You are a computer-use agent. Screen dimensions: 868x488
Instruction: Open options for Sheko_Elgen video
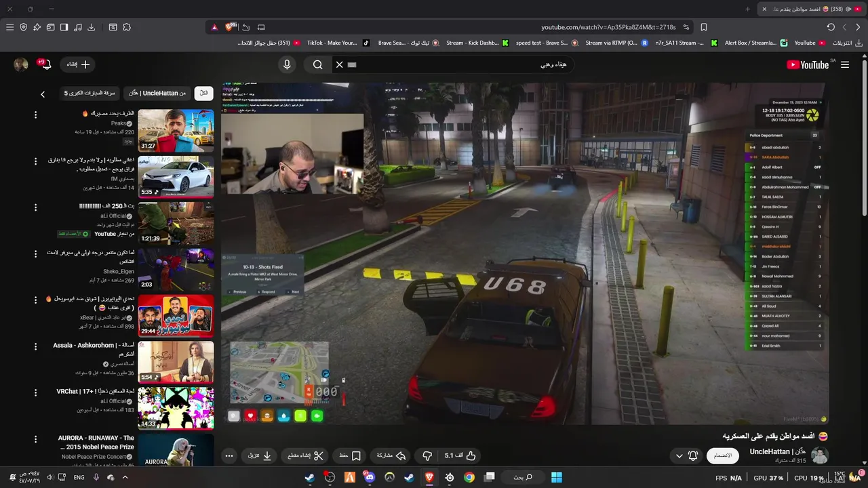coord(35,253)
